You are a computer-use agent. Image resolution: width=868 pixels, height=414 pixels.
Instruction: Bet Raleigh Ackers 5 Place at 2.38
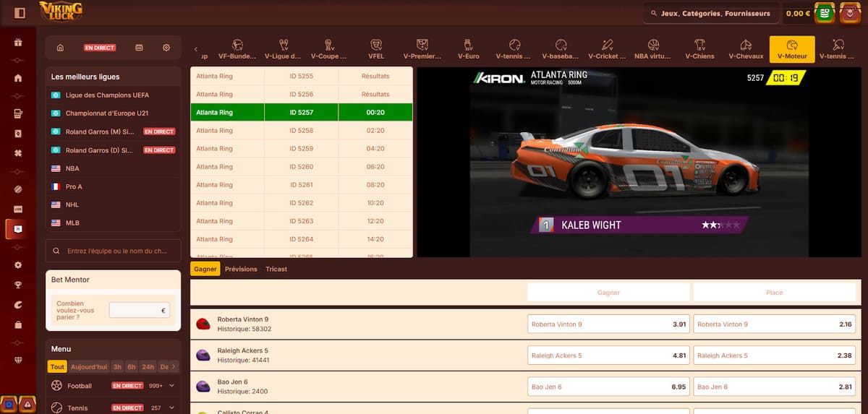click(x=774, y=355)
